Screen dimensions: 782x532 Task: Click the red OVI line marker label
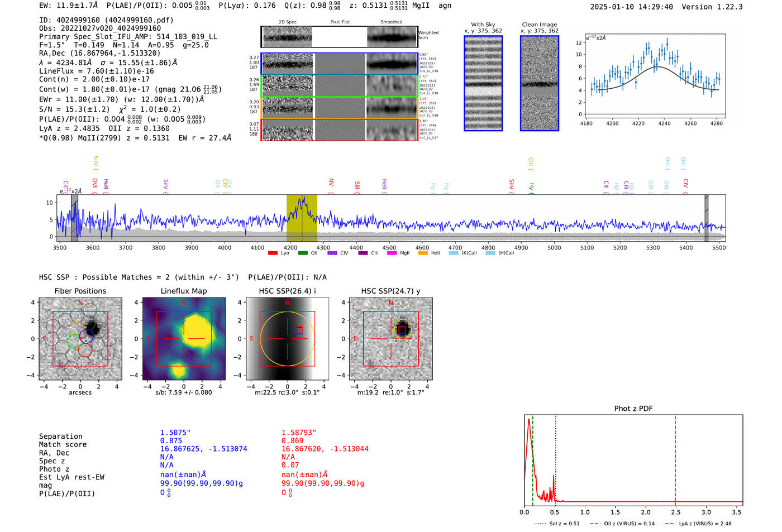[94, 185]
